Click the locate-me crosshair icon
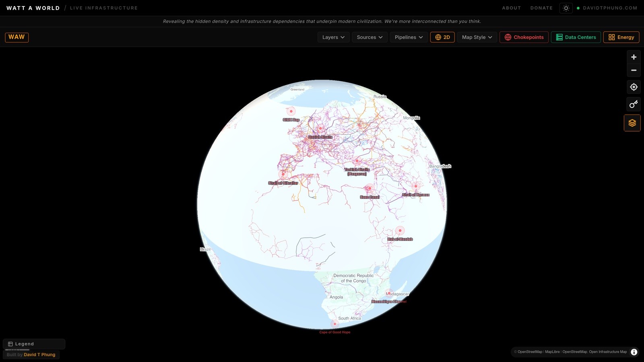644x362 pixels. pyautogui.click(x=634, y=87)
